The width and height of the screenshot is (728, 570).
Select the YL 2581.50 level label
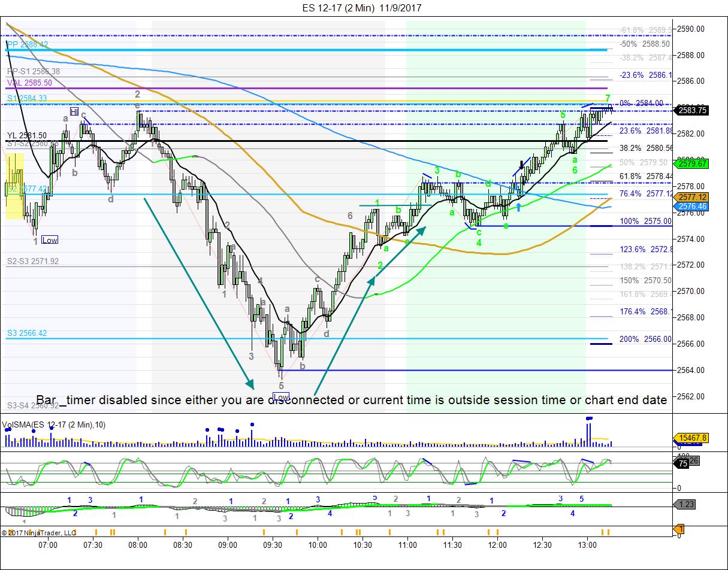(x=27, y=135)
